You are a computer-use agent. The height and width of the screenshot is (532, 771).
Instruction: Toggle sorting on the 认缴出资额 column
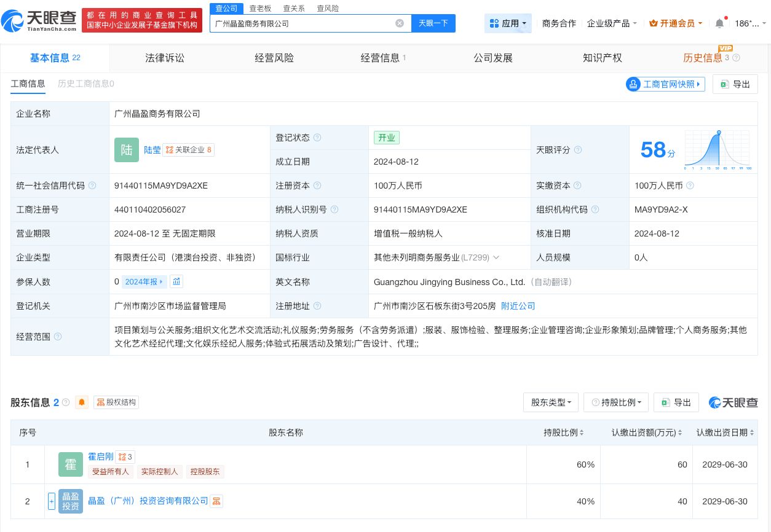click(679, 432)
